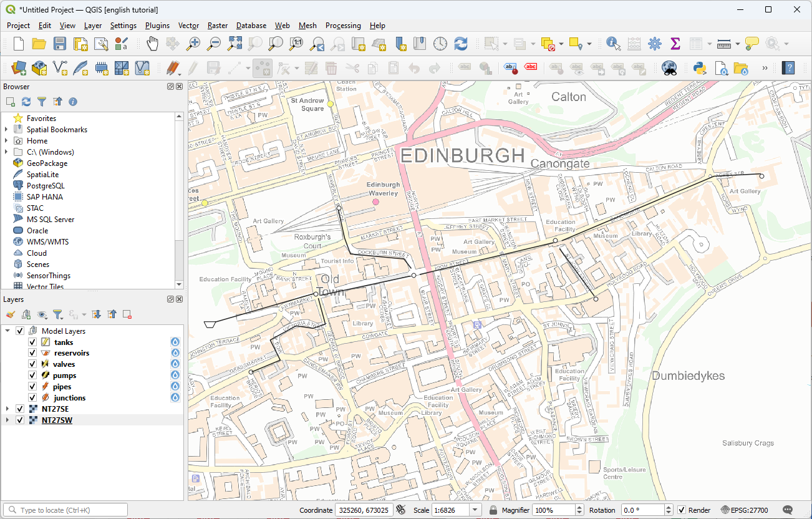Open the Processing Toolbox gear icon
Viewport: 812px width, 519px height.
(x=654, y=44)
